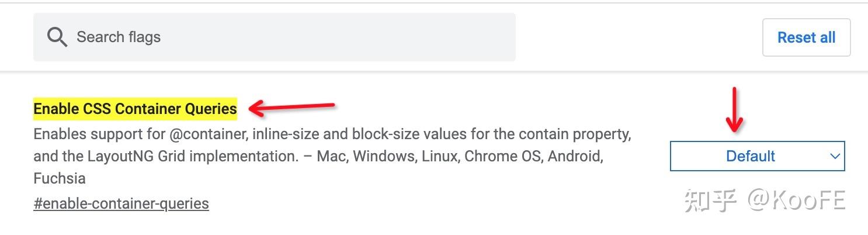Click the word Default inside the select box
This screenshot has width=868, height=235.
coord(750,156)
